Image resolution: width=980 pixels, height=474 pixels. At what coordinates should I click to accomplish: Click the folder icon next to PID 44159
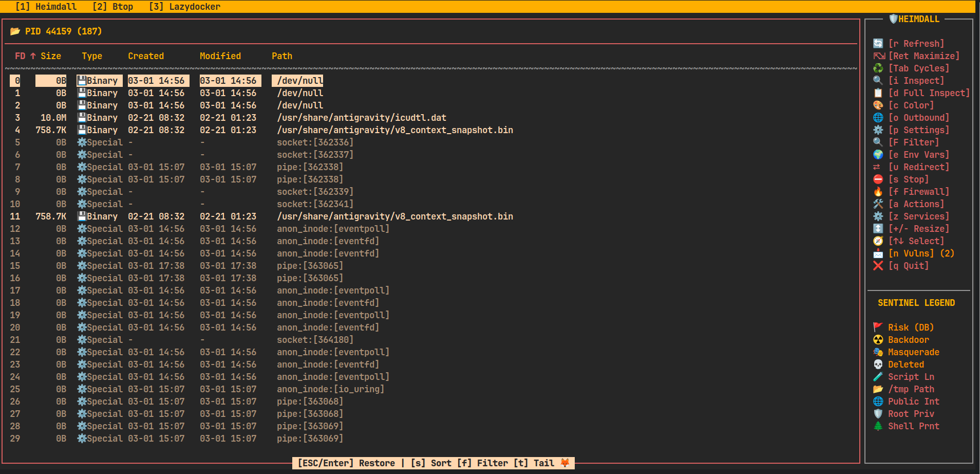point(15,31)
